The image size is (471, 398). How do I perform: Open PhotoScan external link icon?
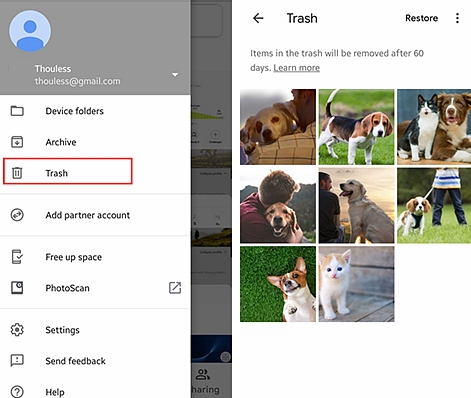tap(175, 288)
